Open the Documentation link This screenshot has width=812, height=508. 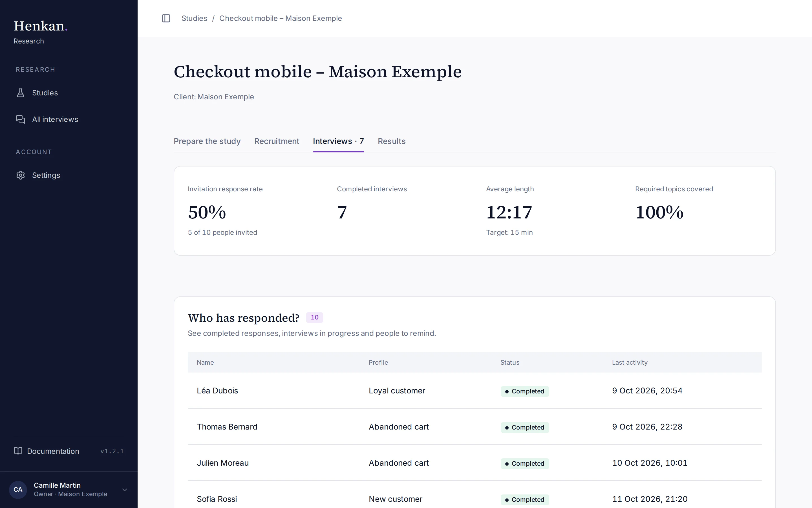point(53,451)
